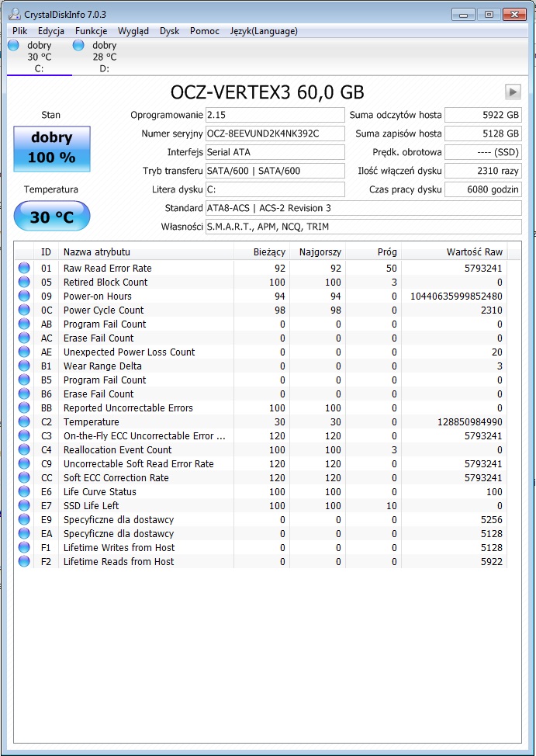Click the 30 °C temperature button

[x=51, y=217]
